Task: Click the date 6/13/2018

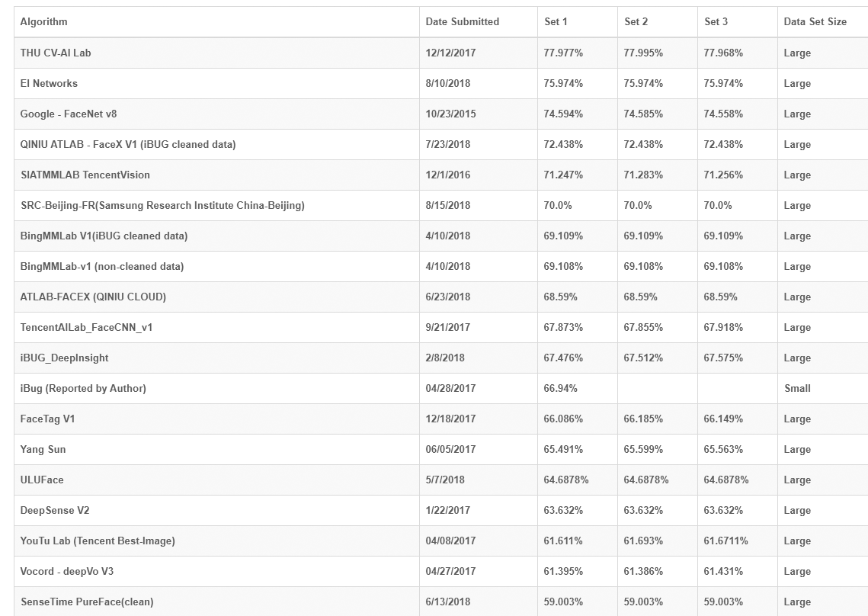Action: tap(448, 601)
